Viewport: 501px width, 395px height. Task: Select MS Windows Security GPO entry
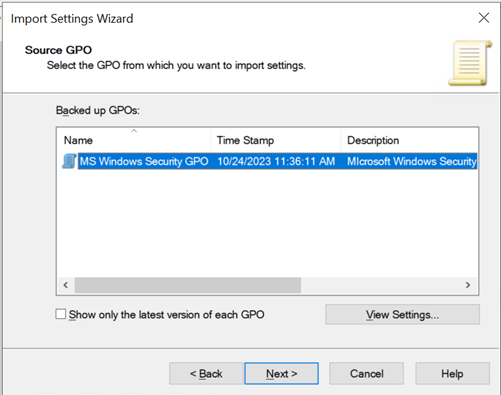point(144,161)
